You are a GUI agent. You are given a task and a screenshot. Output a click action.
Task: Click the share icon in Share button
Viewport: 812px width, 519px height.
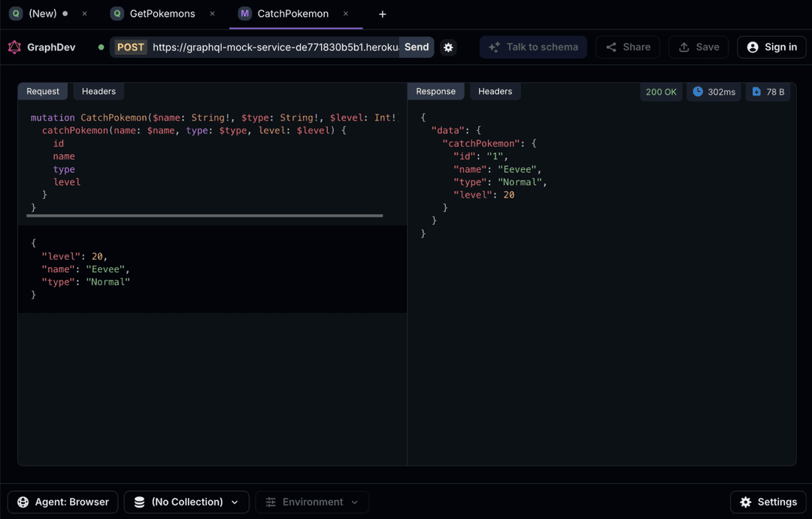click(611, 47)
